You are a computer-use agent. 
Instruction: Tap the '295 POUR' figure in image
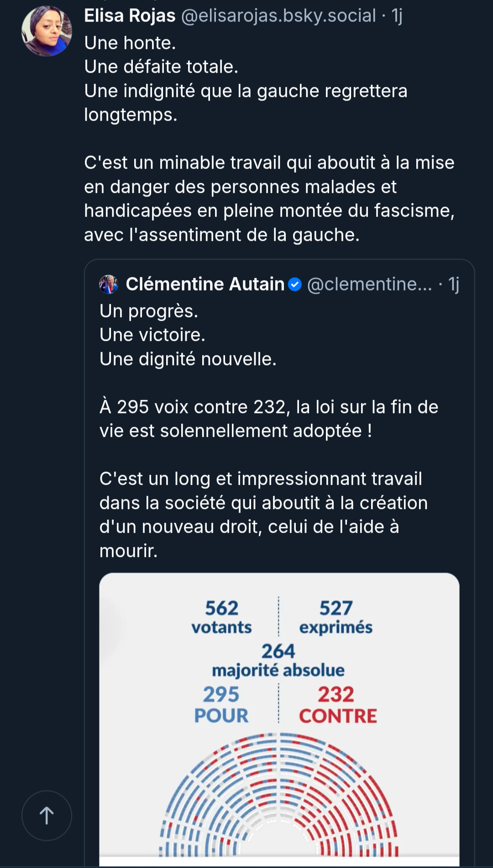coord(221,704)
